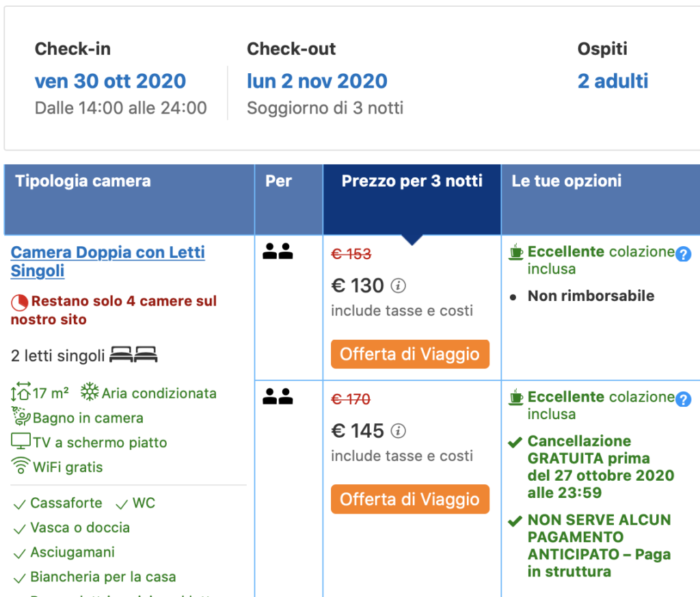Click the two-guest occupancy icon in first row
Image resolution: width=700 pixels, height=597 pixels.
(278, 251)
